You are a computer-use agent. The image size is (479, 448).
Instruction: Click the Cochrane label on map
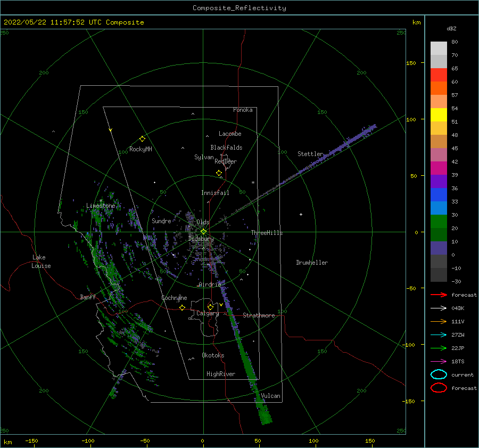pyautogui.click(x=174, y=298)
